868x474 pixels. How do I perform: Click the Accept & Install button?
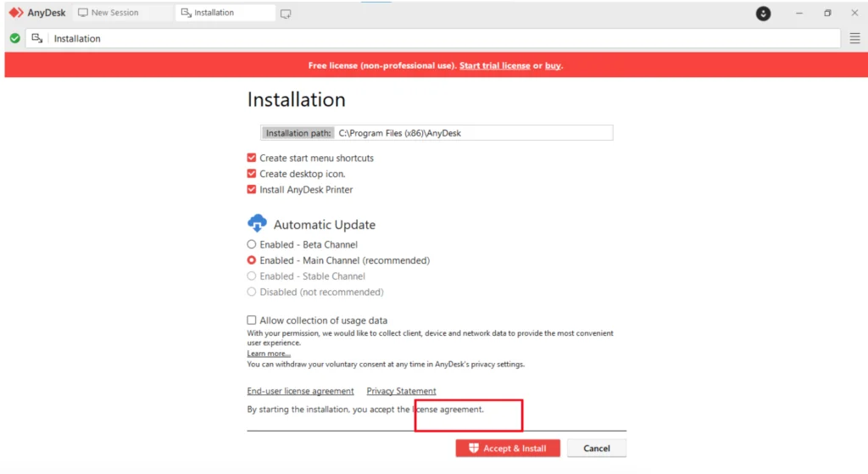point(508,448)
